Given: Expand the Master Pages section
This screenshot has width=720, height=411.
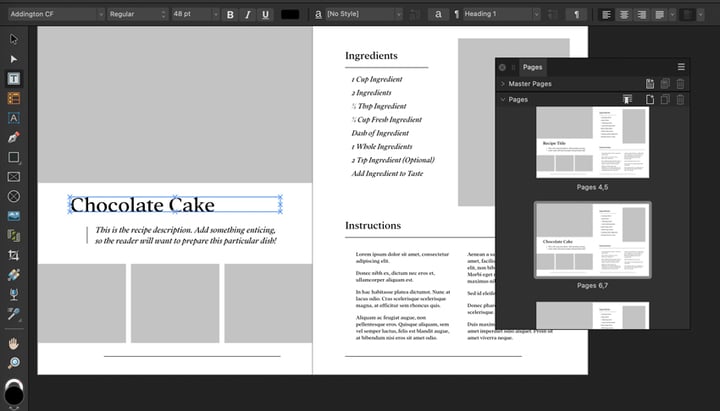Looking at the screenshot, I should pyautogui.click(x=503, y=84).
